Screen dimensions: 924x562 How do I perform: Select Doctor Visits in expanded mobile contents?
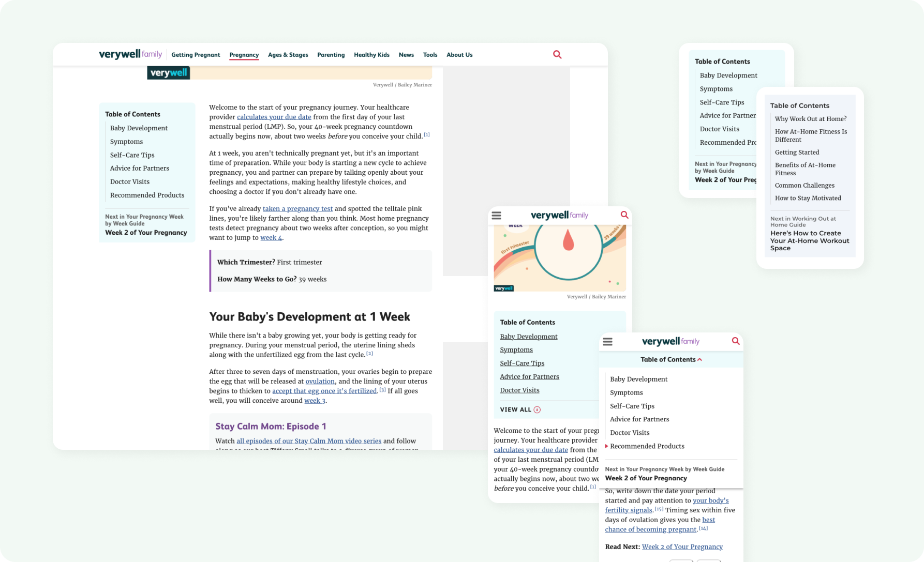pyautogui.click(x=630, y=433)
